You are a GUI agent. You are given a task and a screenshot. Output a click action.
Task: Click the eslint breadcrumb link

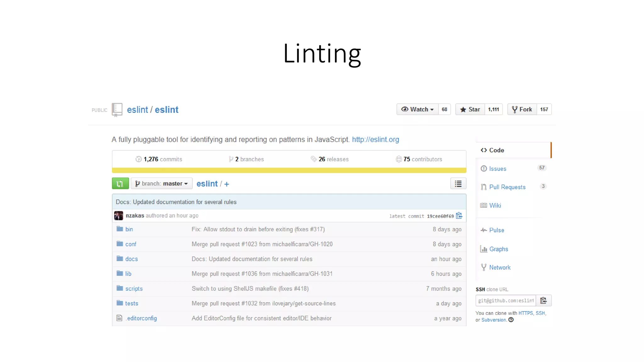pyautogui.click(x=207, y=184)
